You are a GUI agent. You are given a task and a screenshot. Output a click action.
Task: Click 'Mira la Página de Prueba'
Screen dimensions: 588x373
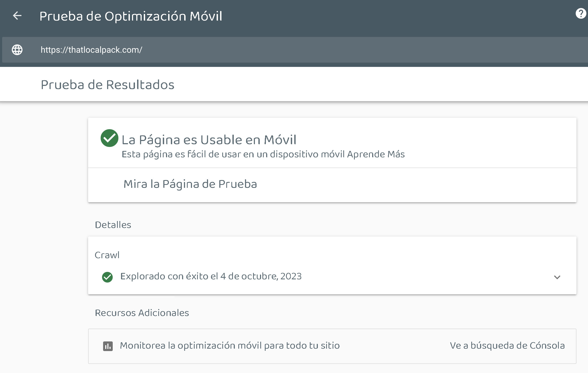tap(190, 184)
